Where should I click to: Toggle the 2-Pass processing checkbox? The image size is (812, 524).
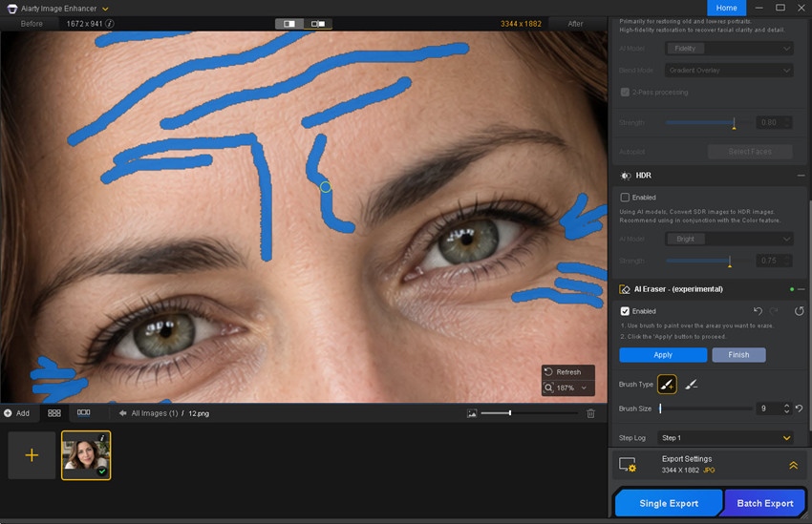click(x=625, y=92)
